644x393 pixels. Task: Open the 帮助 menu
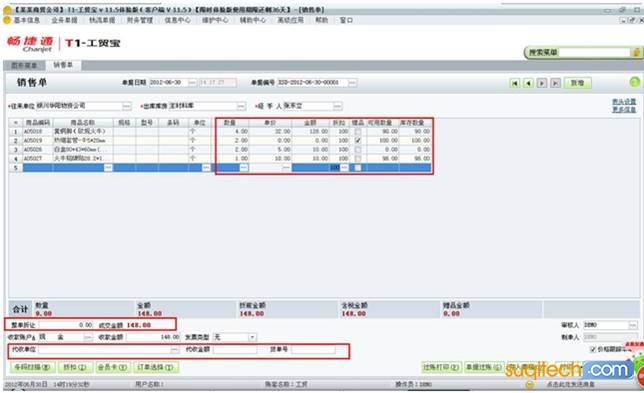(322, 20)
